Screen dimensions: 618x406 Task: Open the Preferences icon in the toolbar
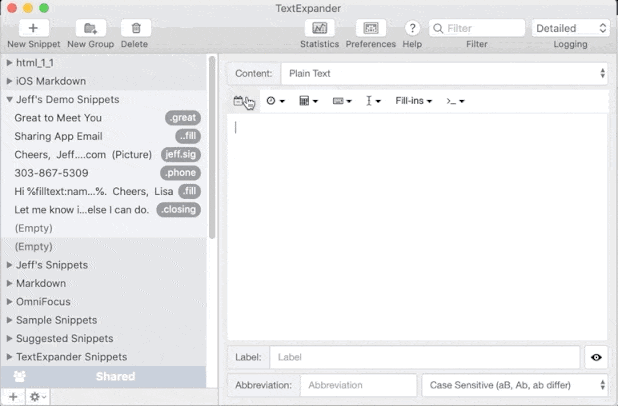click(x=370, y=28)
